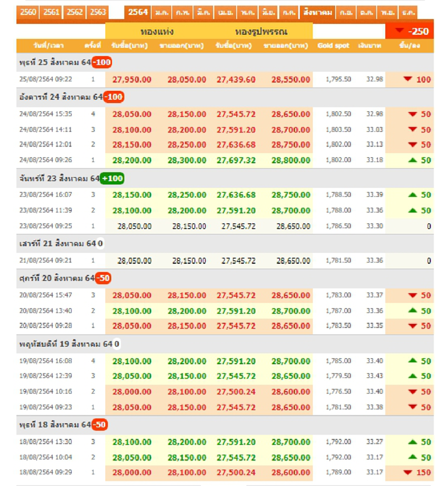Select the 2564 year tab
The image size is (448, 486).
pyautogui.click(x=138, y=12)
